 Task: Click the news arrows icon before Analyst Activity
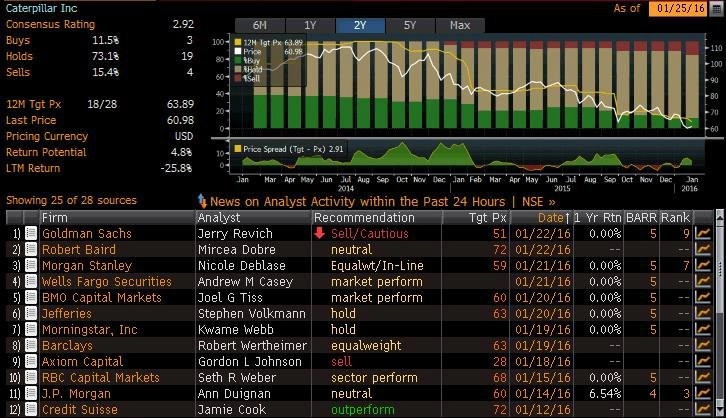pos(202,201)
